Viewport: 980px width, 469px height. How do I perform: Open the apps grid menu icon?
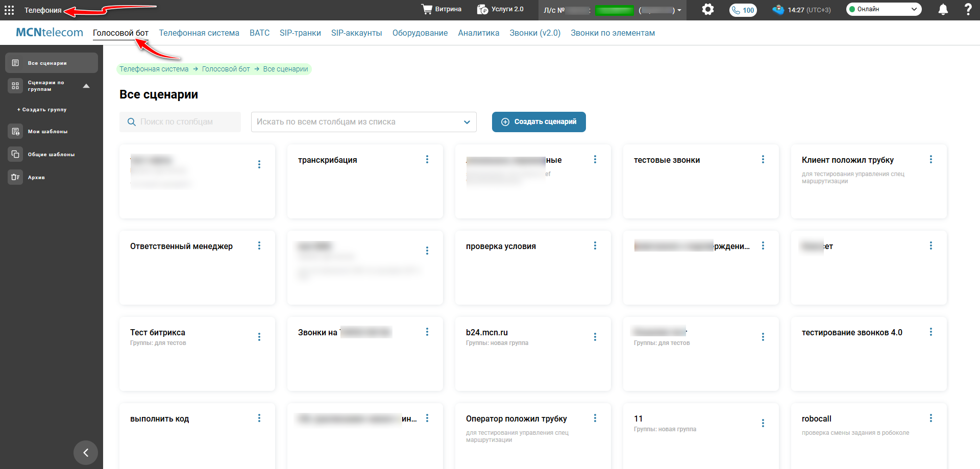click(9, 10)
